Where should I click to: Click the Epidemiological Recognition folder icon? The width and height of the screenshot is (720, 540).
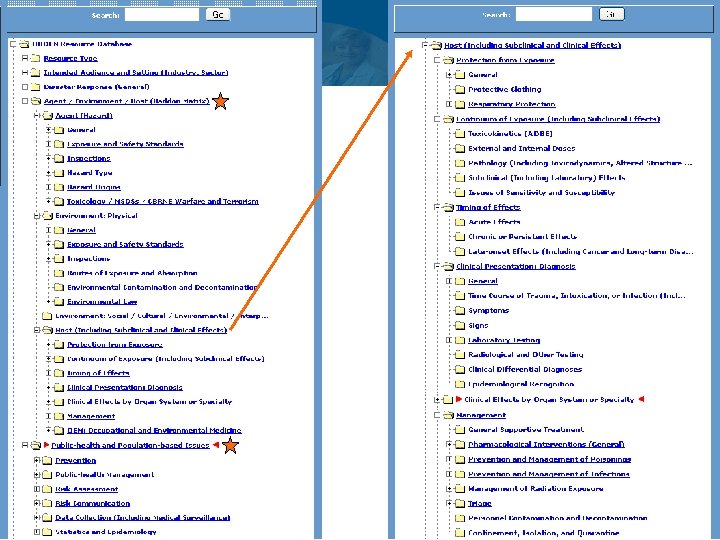460,384
